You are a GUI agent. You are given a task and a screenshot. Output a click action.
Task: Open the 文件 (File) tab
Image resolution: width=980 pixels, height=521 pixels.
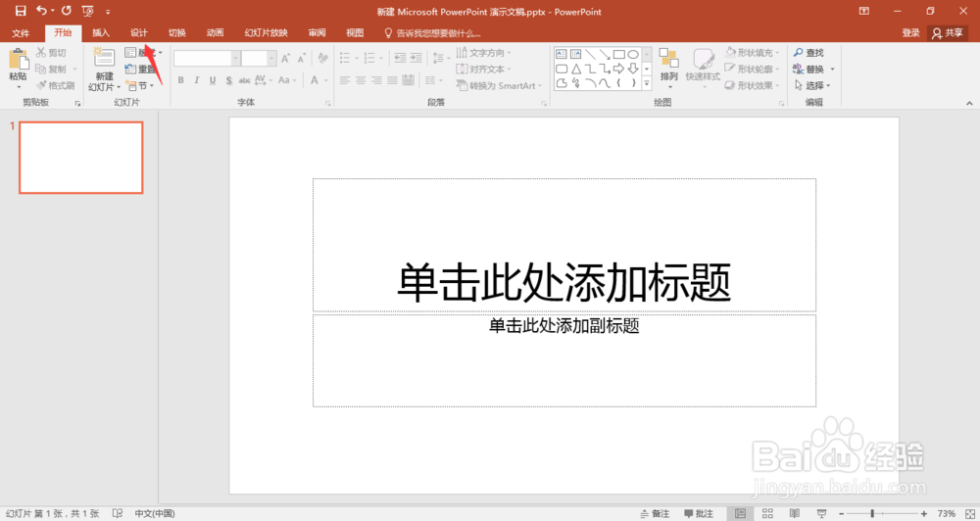21,33
